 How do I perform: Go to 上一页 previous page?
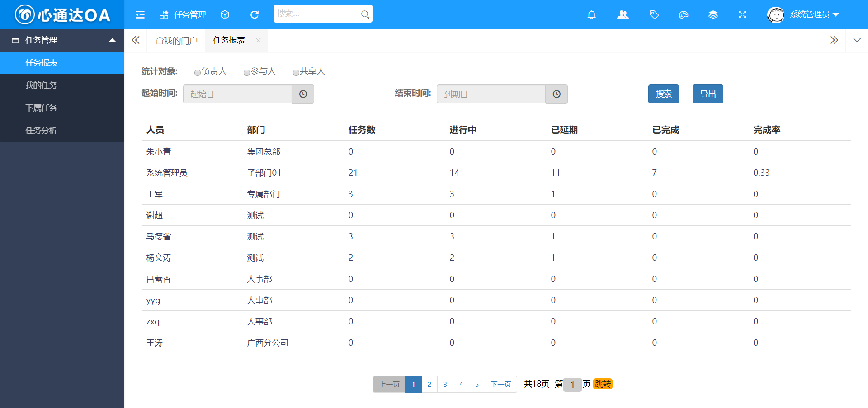coord(389,384)
